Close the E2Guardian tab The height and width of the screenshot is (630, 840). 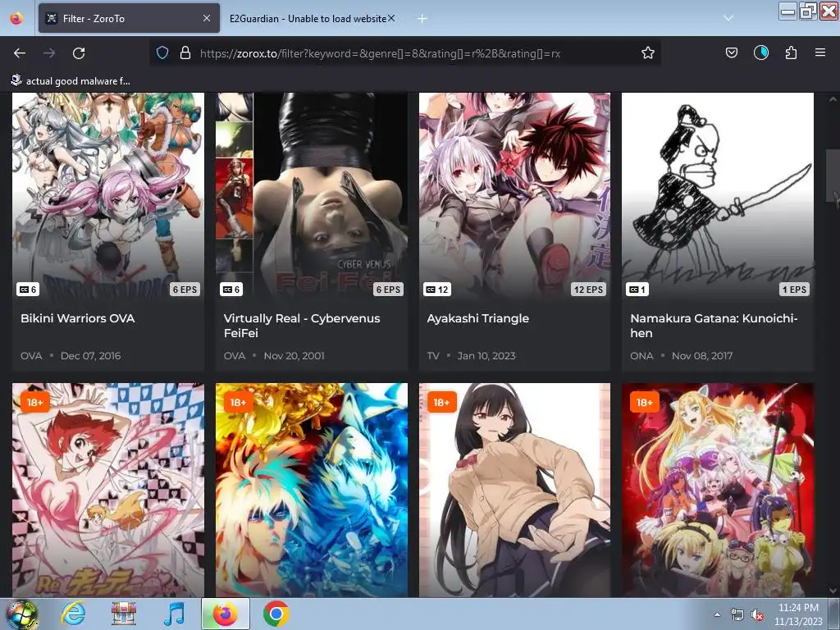(391, 18)
